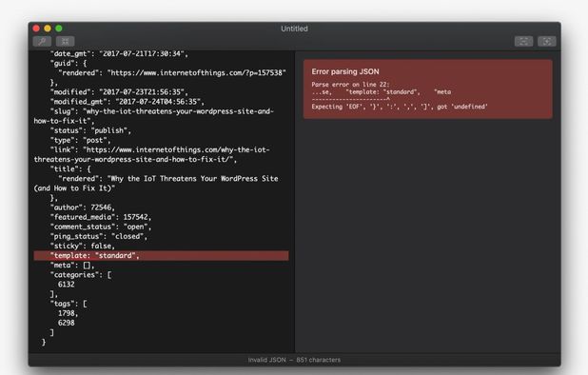This screenshot has width=588, height=375.
Task: Click the highlighted "template: "standard" error line
Action: (x=161, y=256)
